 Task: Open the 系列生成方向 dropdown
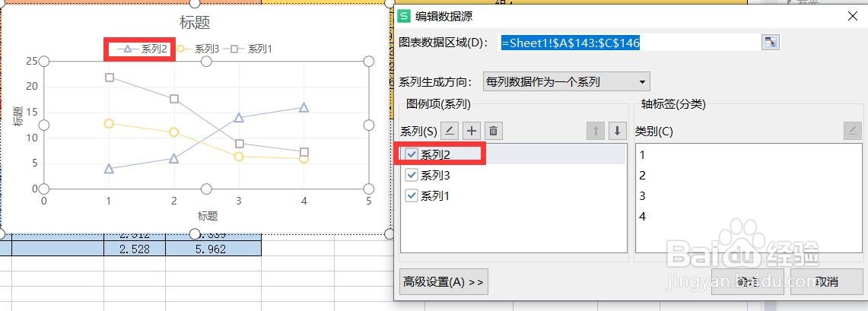[566, 82]
